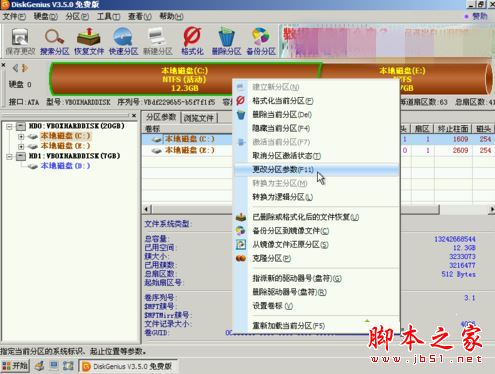This screenshot has height=374, width=495.
Task: Choose 从镜像文件还原分区 menu entry
Action: 290,244
